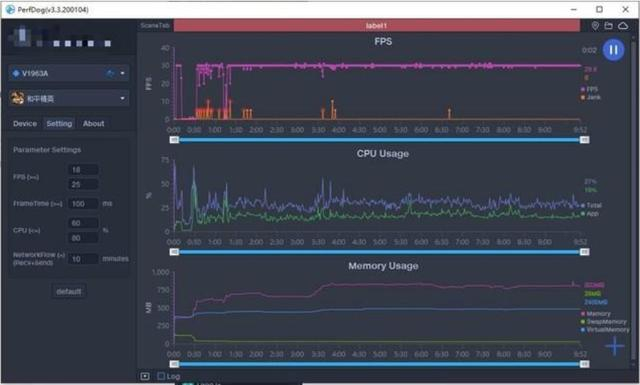
Task: Click the cloud upload icon
Action: [623, 26]
